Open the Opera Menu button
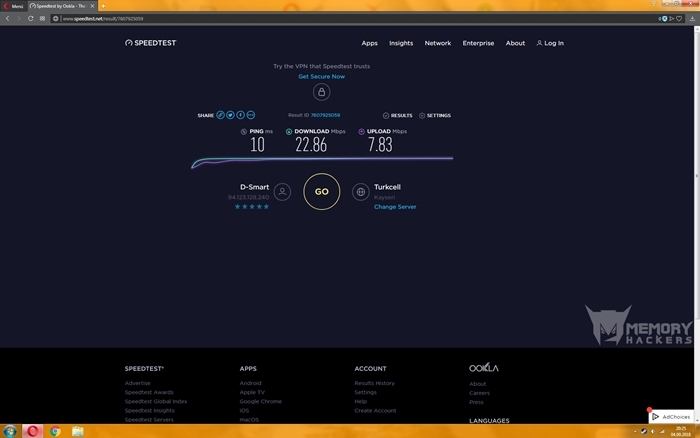Image resolution: width=700 pixels, height=438 pixels. pos(13,6)
